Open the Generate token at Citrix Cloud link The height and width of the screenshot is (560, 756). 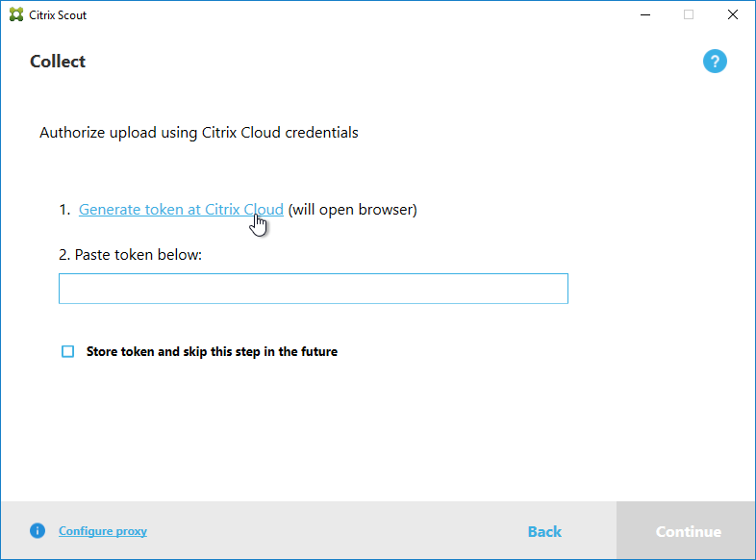(x=181, y=210)
